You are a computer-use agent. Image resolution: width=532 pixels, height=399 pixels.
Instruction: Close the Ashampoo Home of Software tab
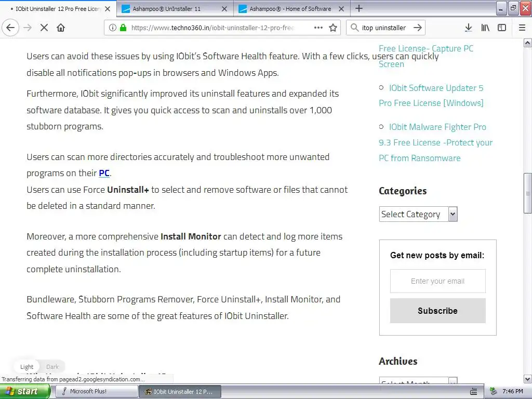(x=341, y=9)
